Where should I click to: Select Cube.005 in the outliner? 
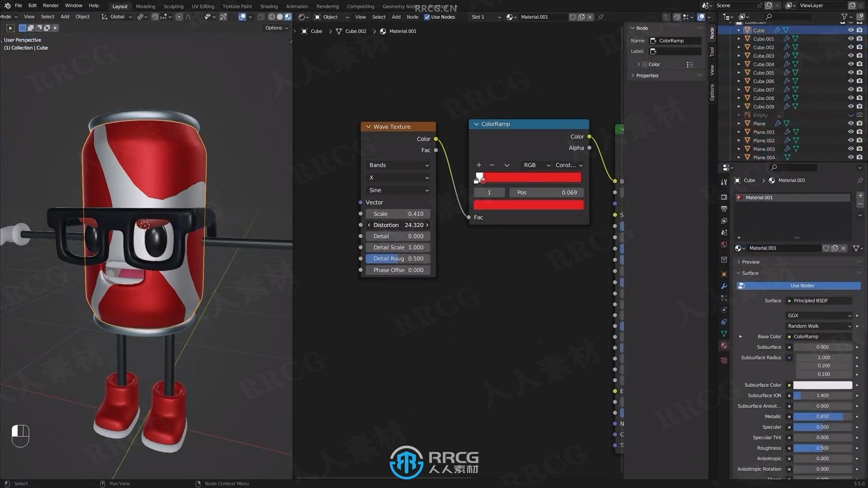tap(763, 73)
